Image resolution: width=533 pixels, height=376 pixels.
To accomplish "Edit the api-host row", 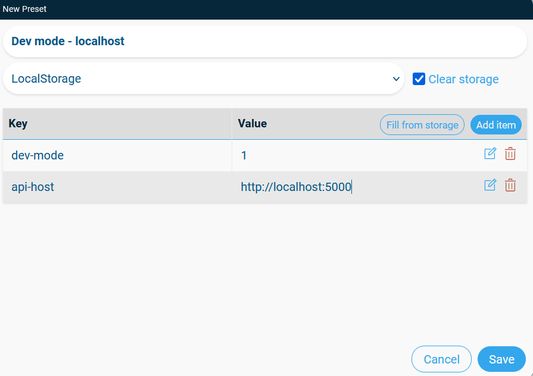I will [x=490, y=185].
